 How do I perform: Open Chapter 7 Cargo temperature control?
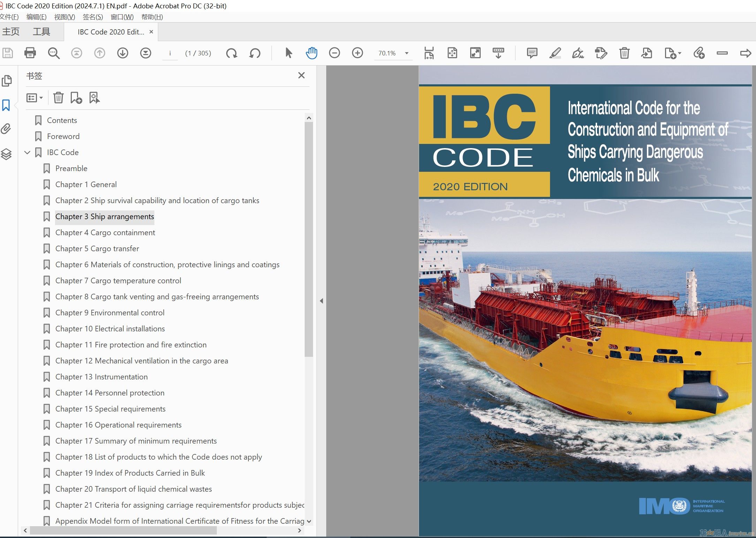pos(118,280)
